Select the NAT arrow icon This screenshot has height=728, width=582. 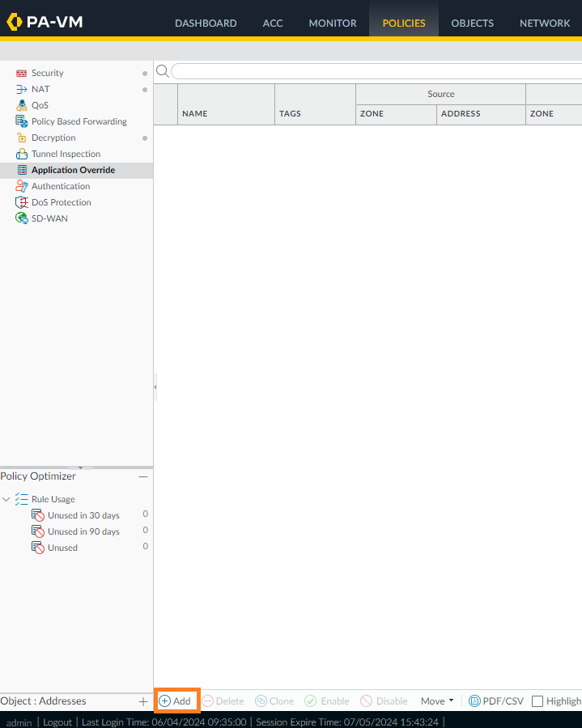[22, 89]
